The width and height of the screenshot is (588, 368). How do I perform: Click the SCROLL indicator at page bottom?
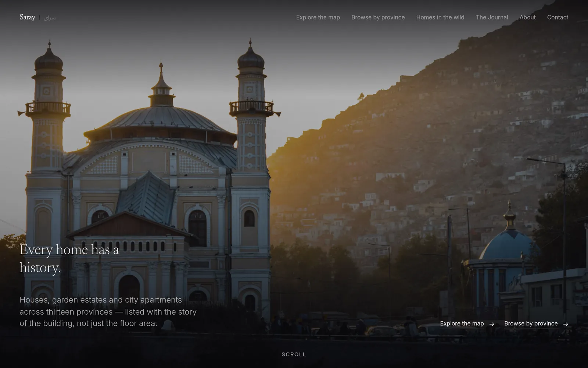[x=294, y=354]
